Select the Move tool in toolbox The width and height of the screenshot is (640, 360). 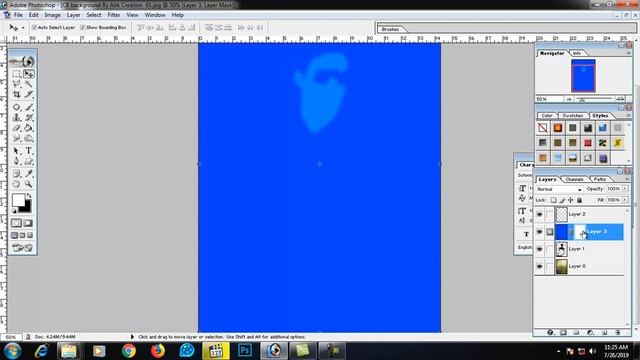tap(29, 74)
